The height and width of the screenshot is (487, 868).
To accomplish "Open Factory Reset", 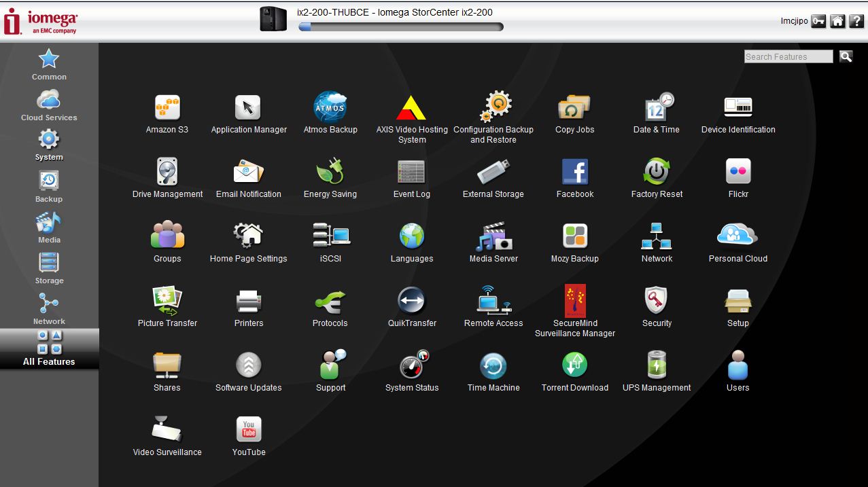I will (657, 178).
